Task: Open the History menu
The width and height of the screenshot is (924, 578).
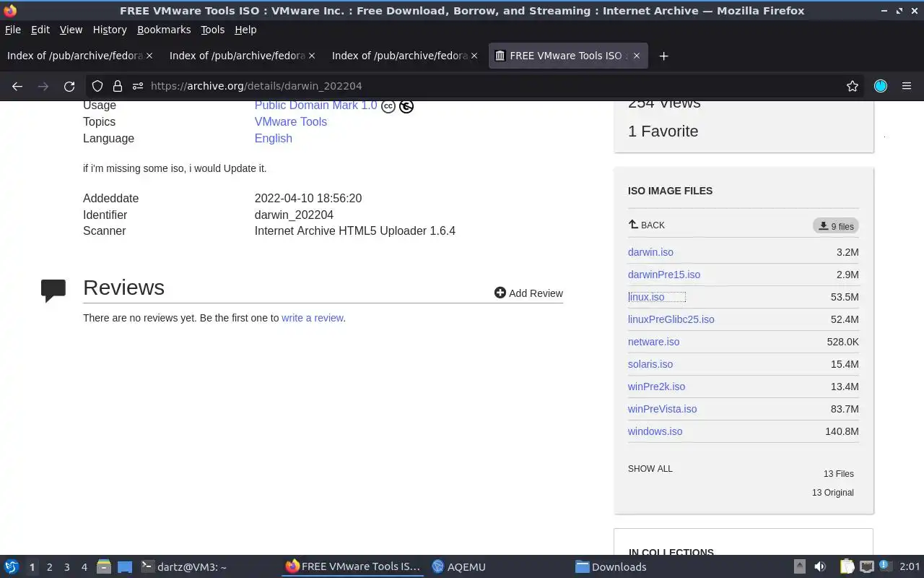Action: coord(110,30)
